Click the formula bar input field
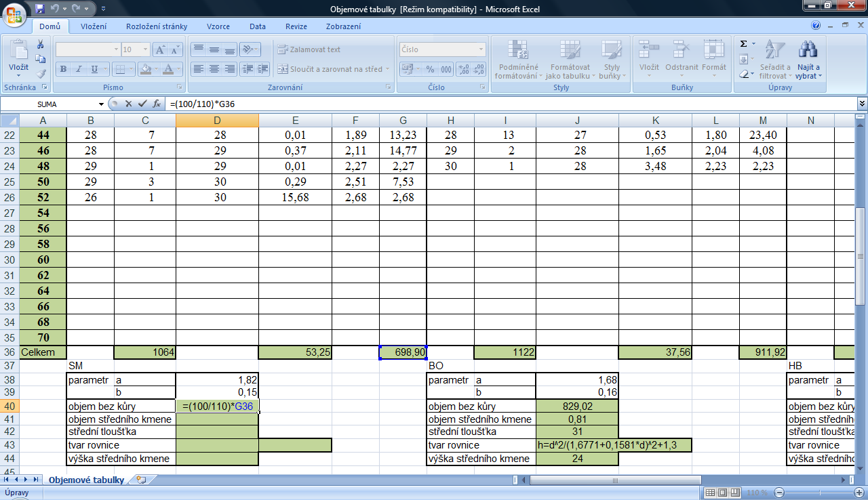Image resolution: width=868 pixels, height=500 pixels. click(x=511, y=104)
